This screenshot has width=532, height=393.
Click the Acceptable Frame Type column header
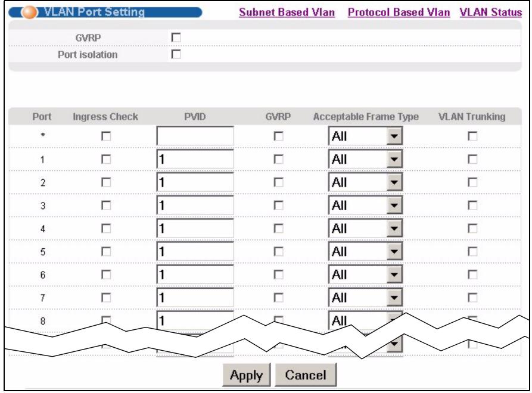(366, 117)
